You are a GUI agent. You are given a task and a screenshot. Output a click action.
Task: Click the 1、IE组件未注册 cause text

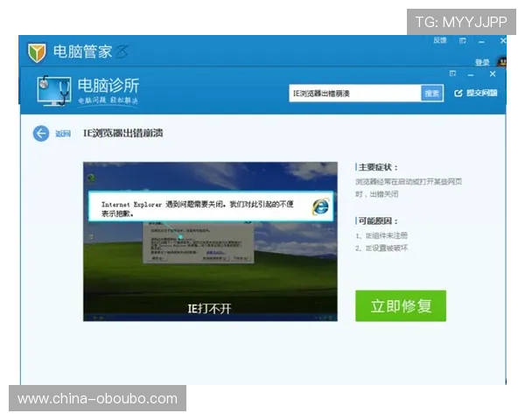click(381, 235)
